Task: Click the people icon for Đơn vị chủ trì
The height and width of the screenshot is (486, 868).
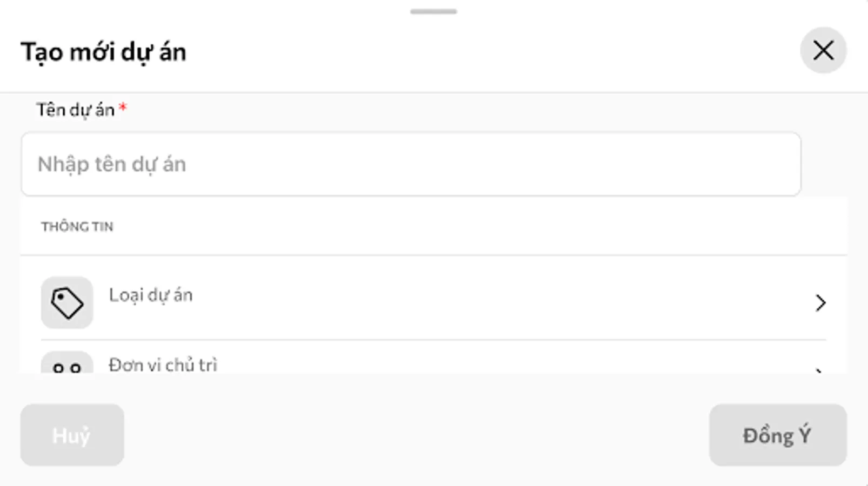Action: [67, 365]
